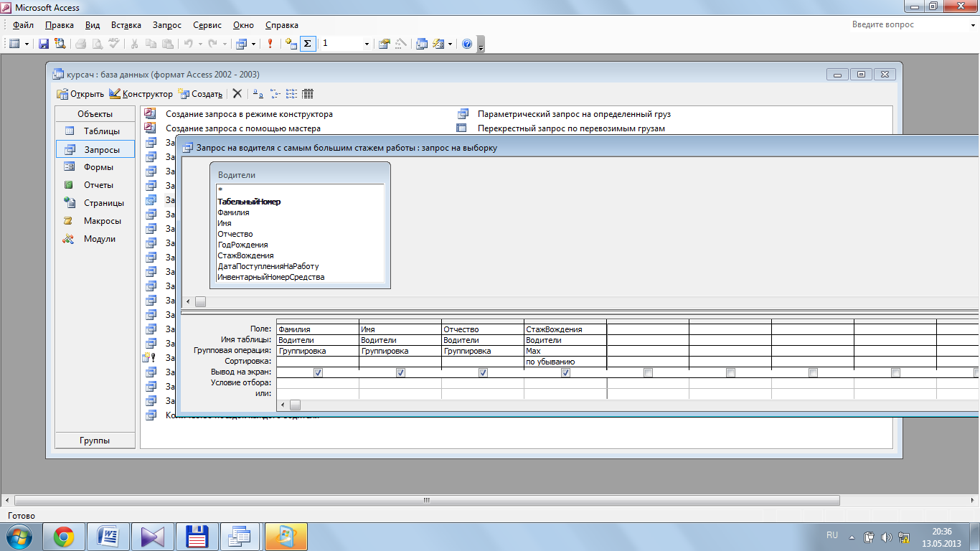This screenshot has height=551, width=980.
Task: Switch database window to large icons view
Action: pos(258,93)
